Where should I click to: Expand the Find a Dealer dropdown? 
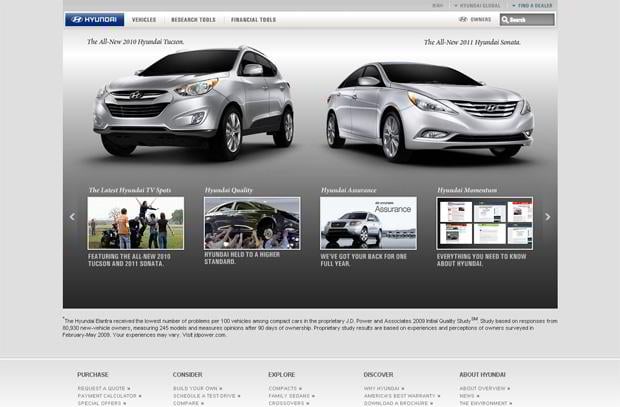tap(534, 5)
